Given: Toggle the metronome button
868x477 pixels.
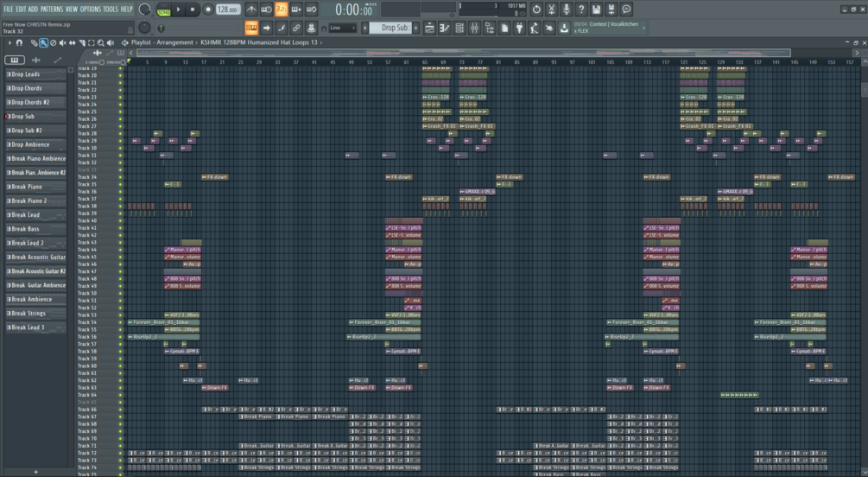Looking at the screenshot, I should tap(251, 10).
